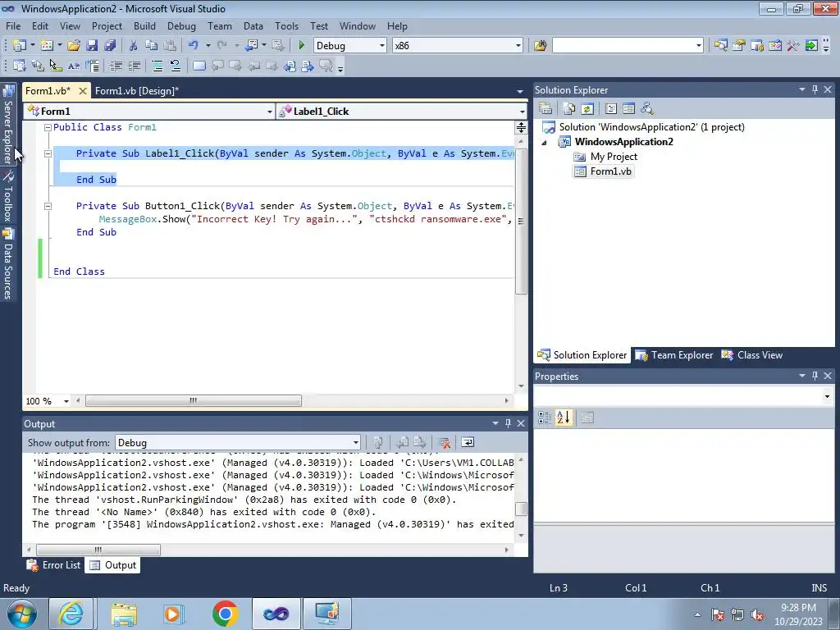This screenshot has height=630, width=840.
Task: Click the View Class Diagram icon
Action: pos(646,109)
